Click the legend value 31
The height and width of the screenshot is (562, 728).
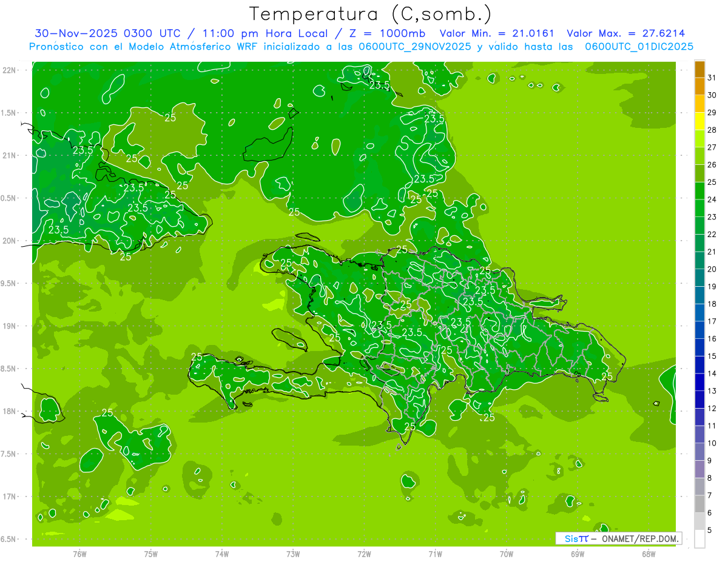point(712,78)
